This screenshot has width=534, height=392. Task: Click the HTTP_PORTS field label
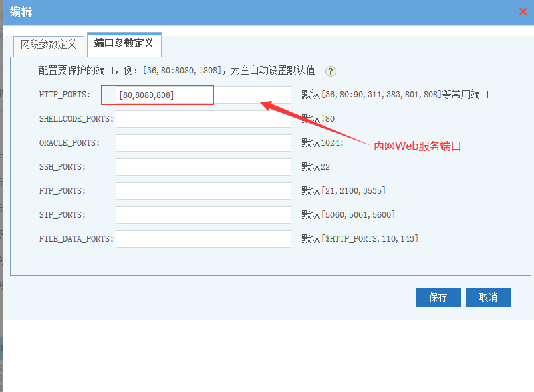(64, 95)
